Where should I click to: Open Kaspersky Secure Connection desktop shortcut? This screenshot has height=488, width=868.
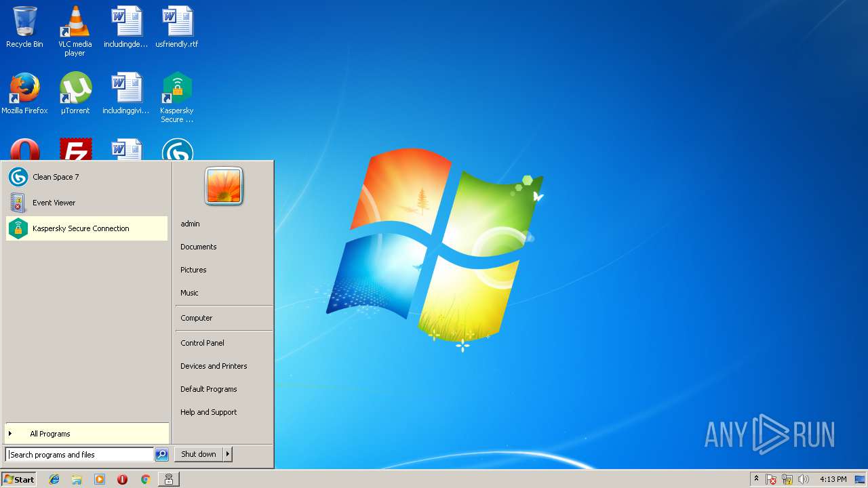177,98
